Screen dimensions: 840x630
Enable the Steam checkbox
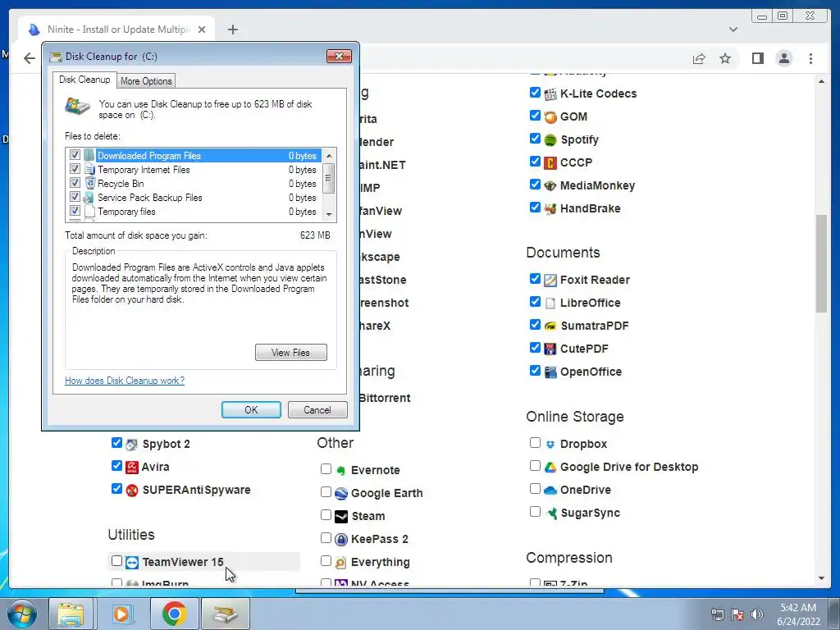326,515
